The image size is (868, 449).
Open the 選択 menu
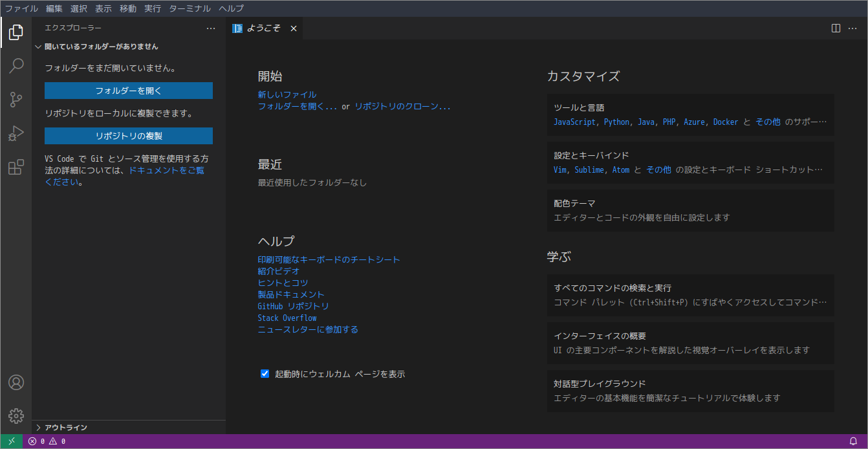[x=79, y=8]
